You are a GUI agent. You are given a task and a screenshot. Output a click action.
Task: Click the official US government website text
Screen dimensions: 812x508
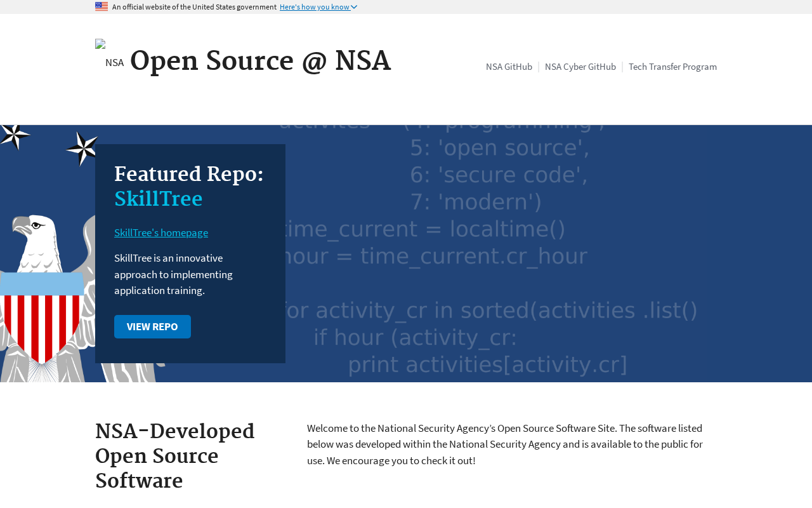point(194,7)
